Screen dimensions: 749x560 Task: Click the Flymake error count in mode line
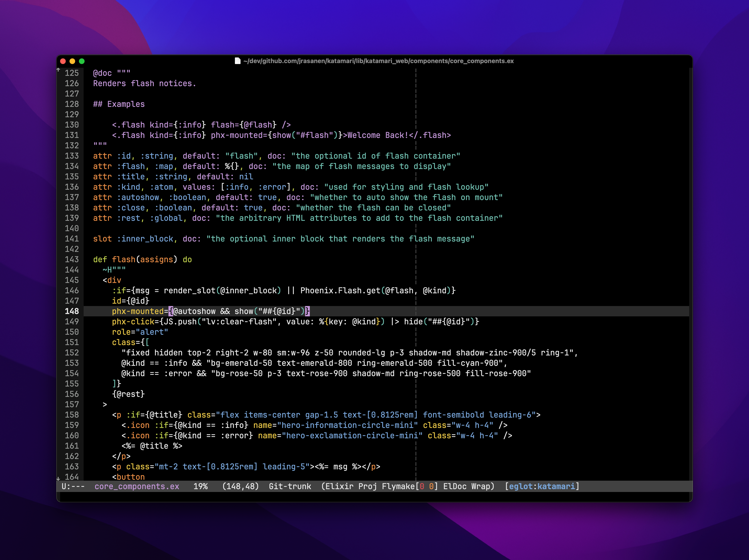[422, 487]
